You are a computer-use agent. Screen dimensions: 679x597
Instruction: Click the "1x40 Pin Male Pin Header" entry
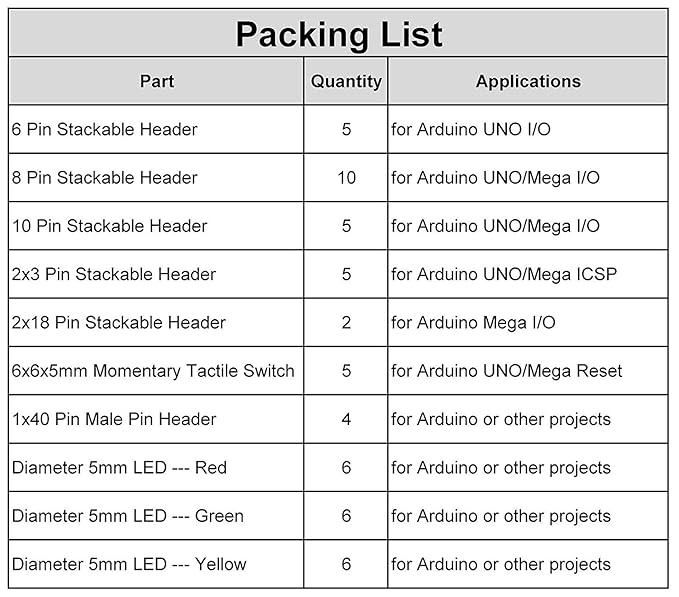[x=114, y=419]
